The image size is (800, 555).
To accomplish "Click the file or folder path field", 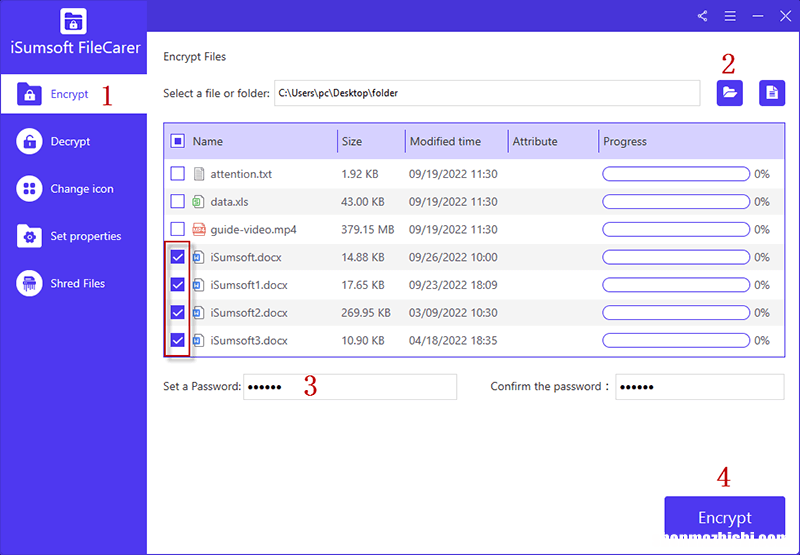I will (487, 93).
